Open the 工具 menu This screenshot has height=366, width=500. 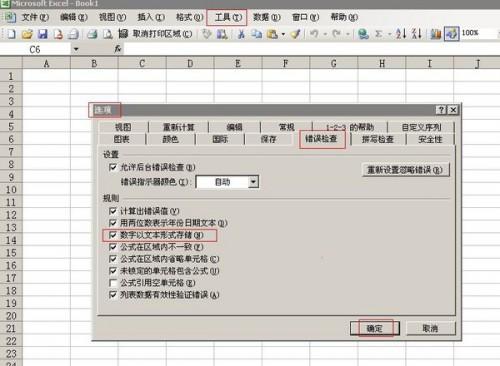(228, 17)
